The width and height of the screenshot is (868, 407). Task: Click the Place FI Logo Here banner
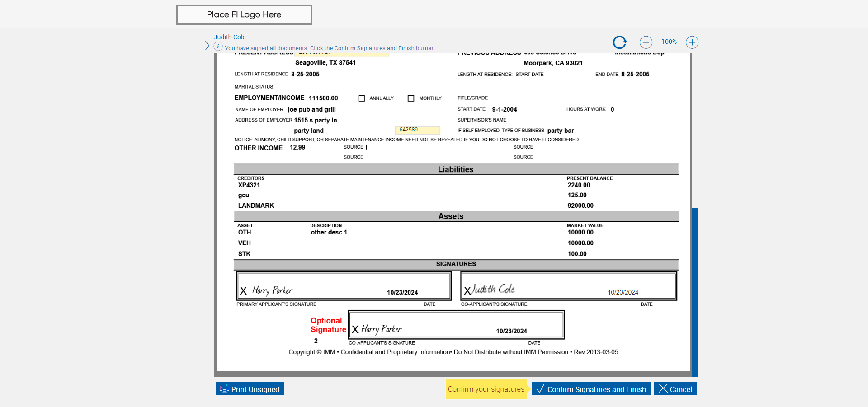tap(244, 14)
